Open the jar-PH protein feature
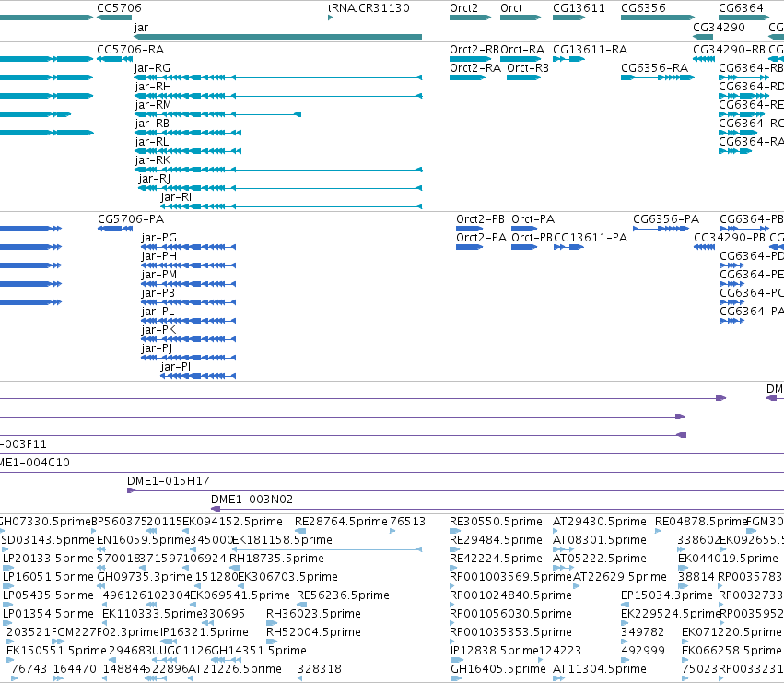 pos(188,265)
